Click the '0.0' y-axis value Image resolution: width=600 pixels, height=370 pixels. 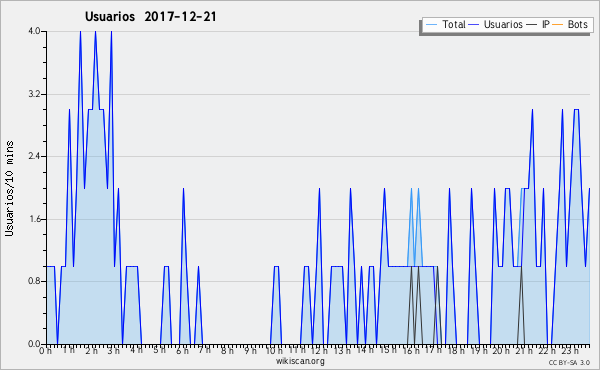tap(34, 344)
